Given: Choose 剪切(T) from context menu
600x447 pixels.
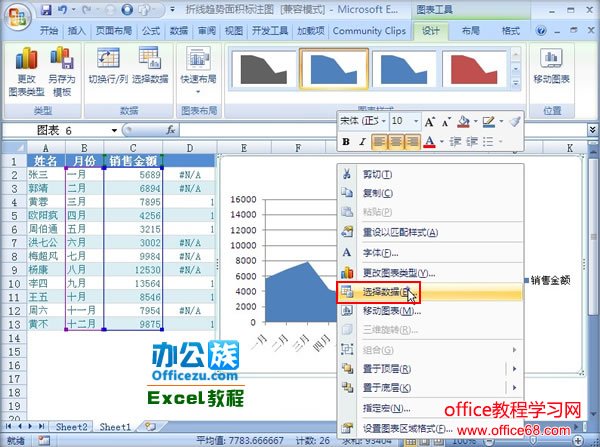Looking at the screenshot, I should pos(430,175).
